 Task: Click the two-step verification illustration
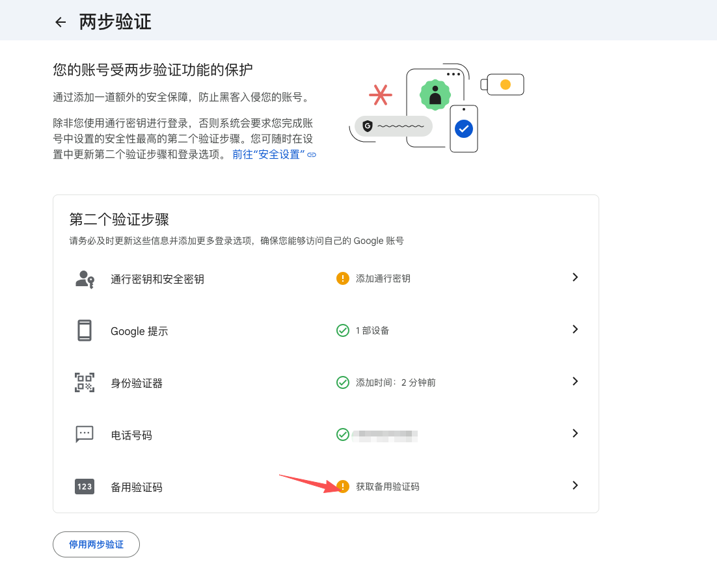[437, 108]
